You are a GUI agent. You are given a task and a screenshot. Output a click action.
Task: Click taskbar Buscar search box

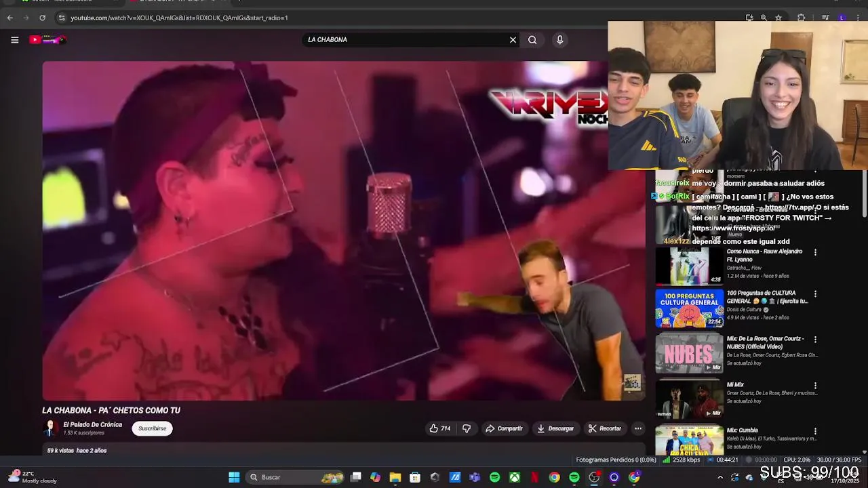296,477
